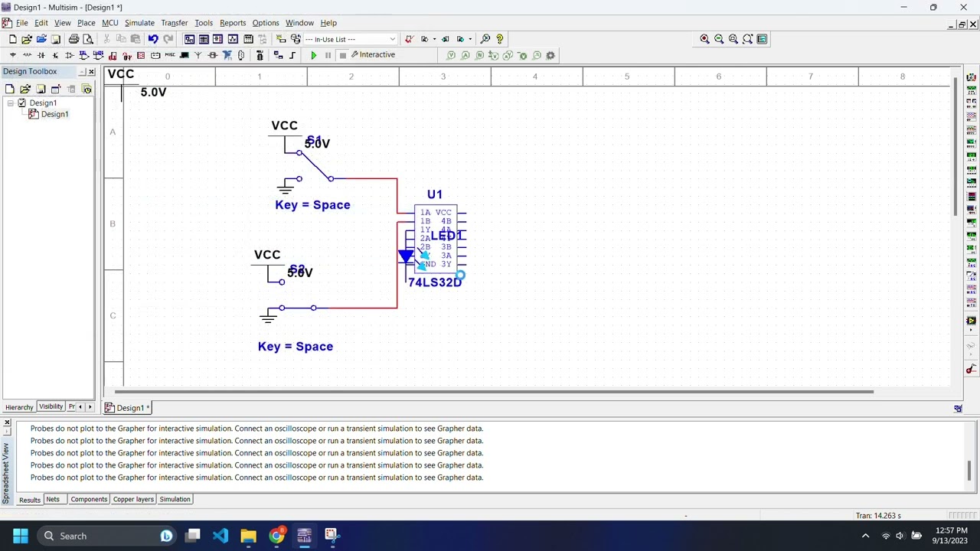This screenshot has width=980, height=551.
Task: Place CMOS component icon
Action: pos(98,55)
